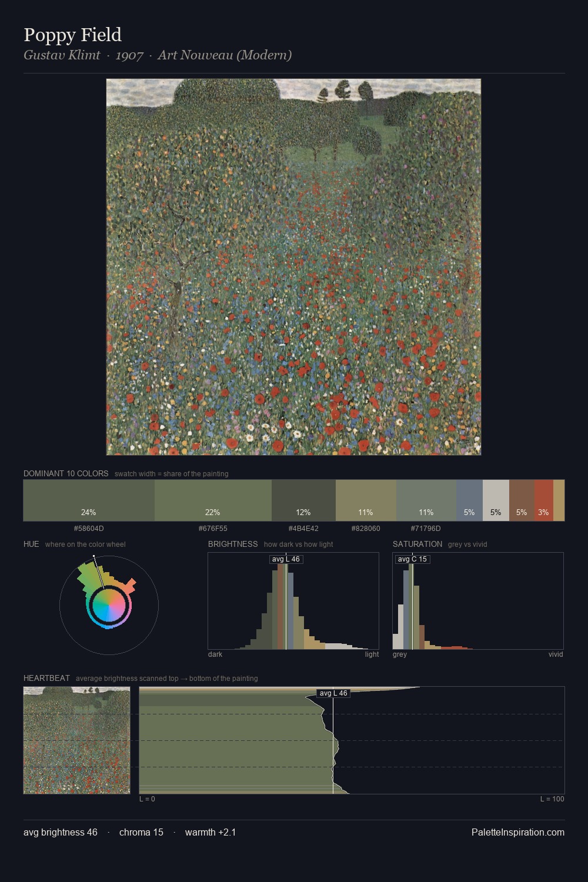The height and width of the screenshot is (882, 588).
Task: Click the 'L = 0' axis label
Action: (x=147, y=799)
